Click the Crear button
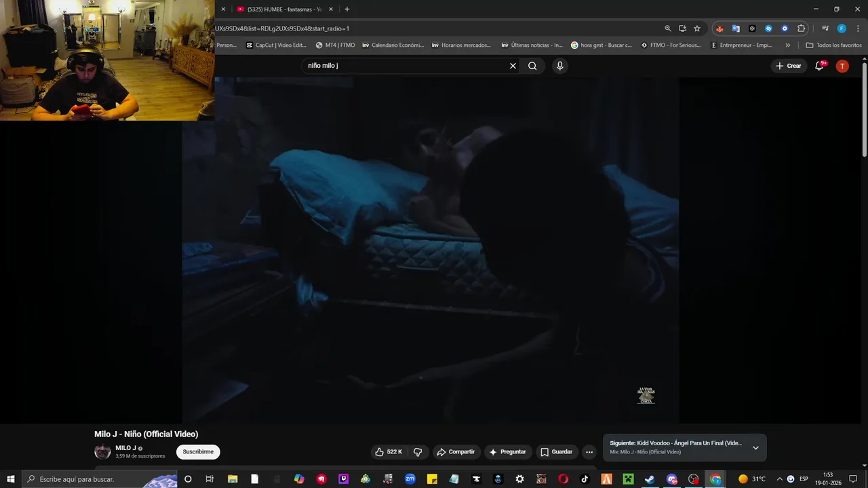The height and width of the screenshot is (488, 868). [x=789, y=66]
